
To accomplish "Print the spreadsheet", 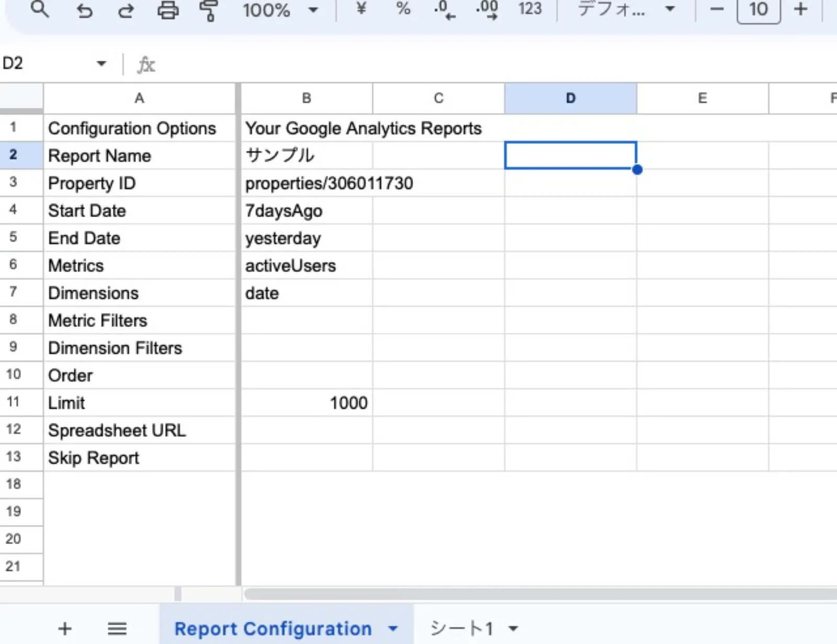I will [167, 10].
